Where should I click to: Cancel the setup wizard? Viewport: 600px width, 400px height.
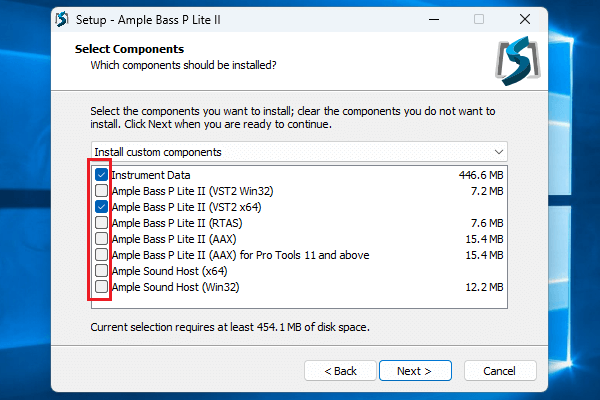pyautogui.click(x=498, y=370)
